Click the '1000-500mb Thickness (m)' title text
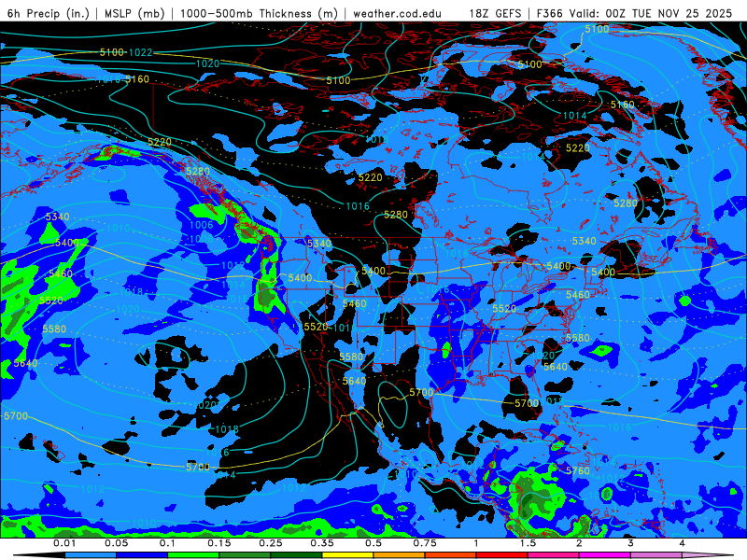 (x=259, y=13)
